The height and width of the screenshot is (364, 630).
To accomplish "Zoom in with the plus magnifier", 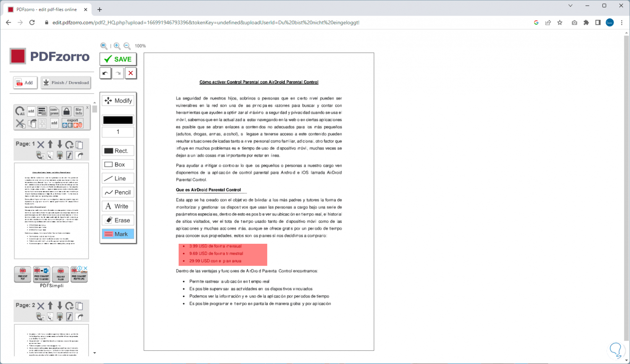I will tap(117, 46).
